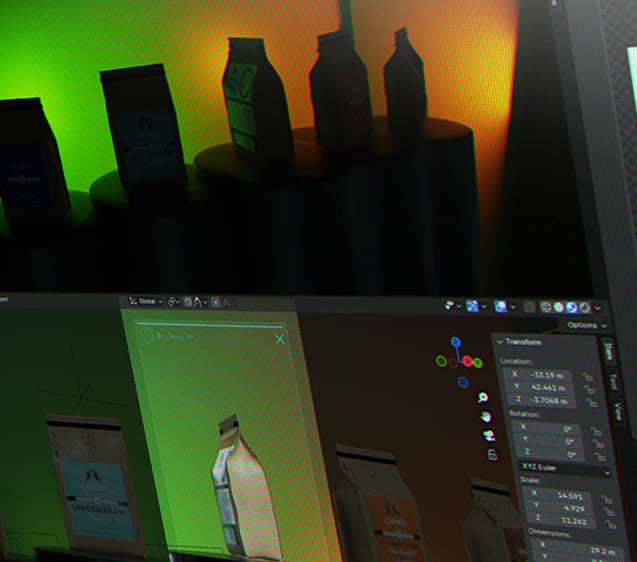Select the kraft paper bag in green frame

pos(244,490)
